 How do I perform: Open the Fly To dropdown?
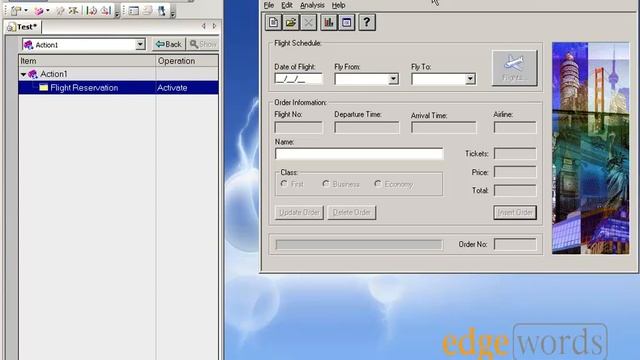pos(470,79)
